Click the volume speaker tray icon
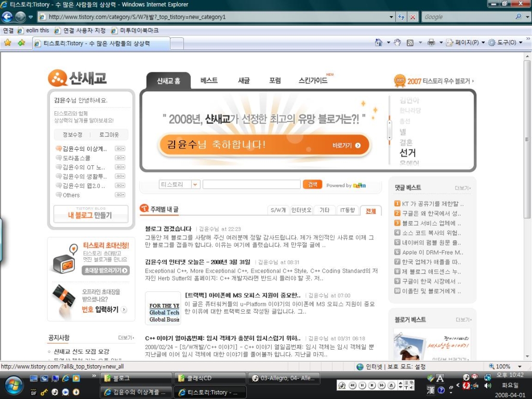 pyautogui.click(x=488, y=385)
